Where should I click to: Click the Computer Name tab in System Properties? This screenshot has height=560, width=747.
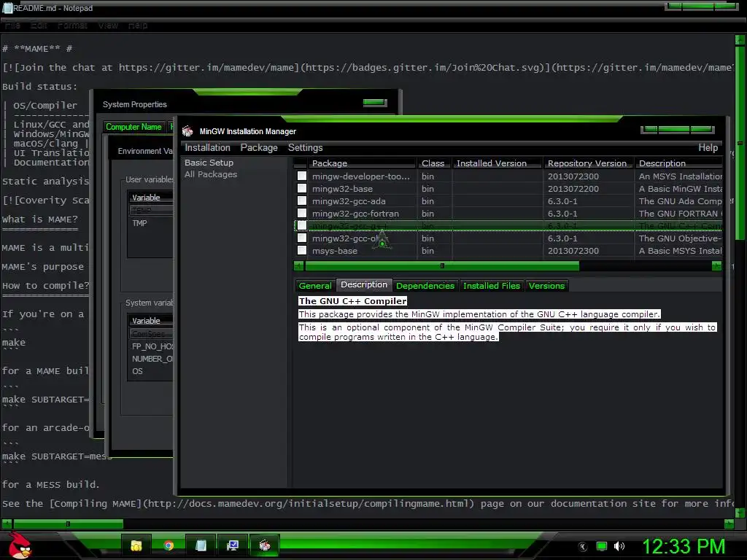click(134, 127)
